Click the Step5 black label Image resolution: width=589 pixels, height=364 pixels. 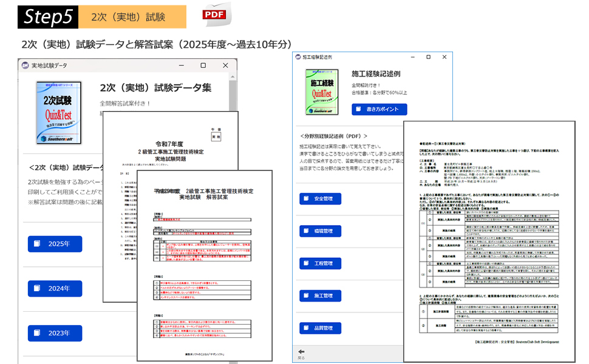click(x=48, y=17)
